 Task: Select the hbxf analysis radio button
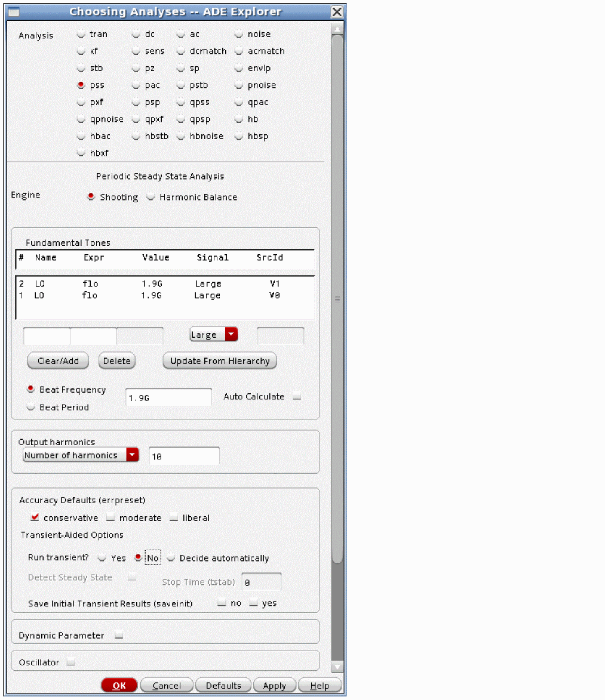[x=81, y=153]
